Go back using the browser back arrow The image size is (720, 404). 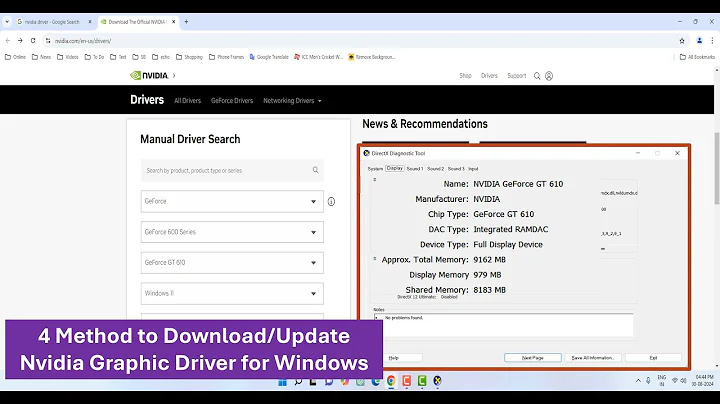click(8, 40)
